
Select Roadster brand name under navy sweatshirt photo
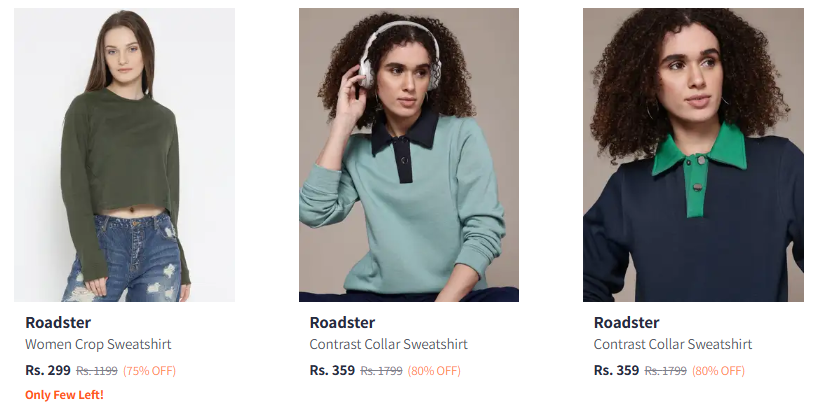(x=627, y=322)
